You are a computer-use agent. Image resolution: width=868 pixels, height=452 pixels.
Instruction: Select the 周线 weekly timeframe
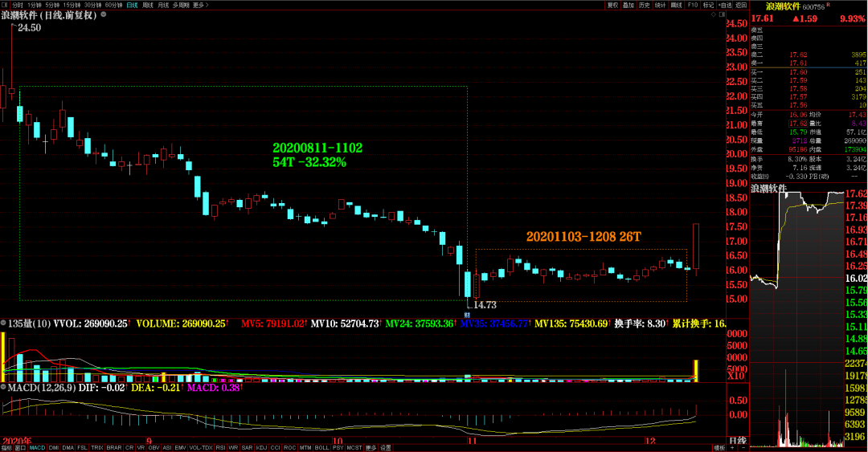pos(148,5)
